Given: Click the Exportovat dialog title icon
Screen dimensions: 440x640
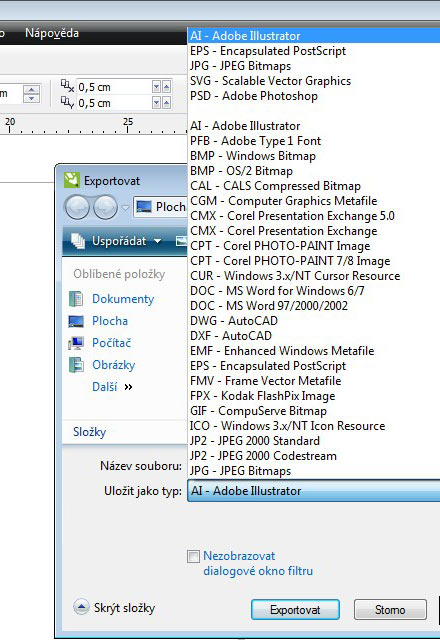Looking at the screenshot, I should (72, 180).
